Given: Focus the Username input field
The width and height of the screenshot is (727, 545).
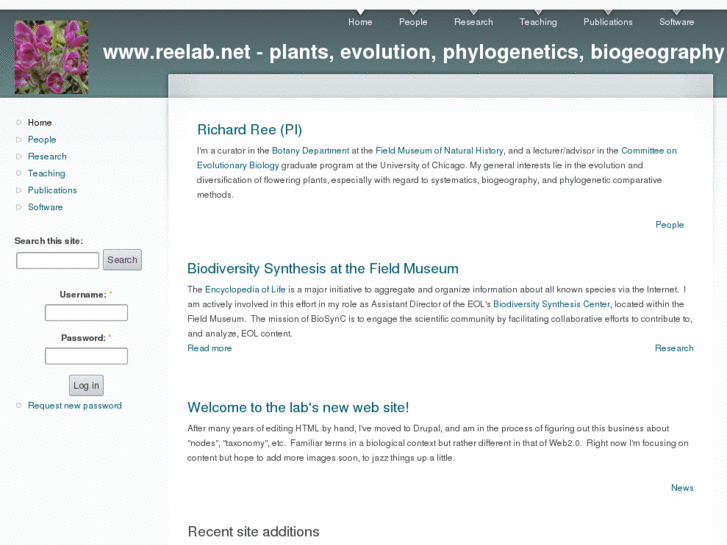Looking at the screenshot, I should coord(86,313).
